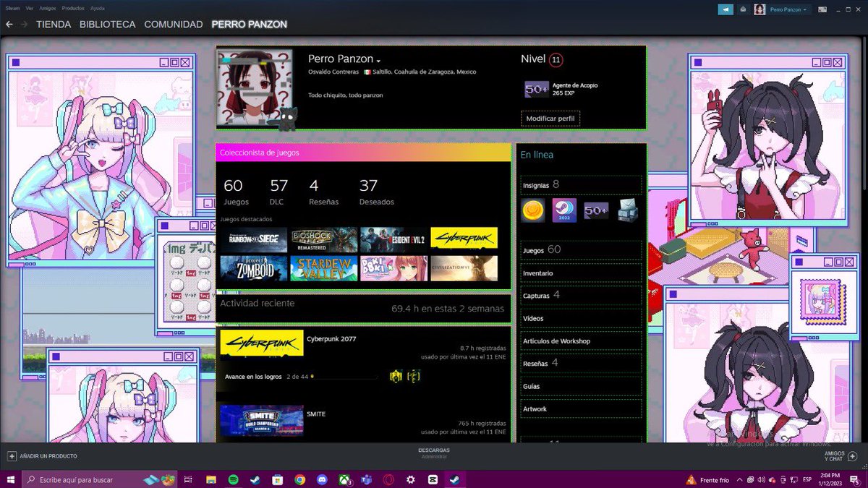Image resolution: width=868 pixels, height=488 pixels.
Task: Open Stardew Valley featured game
Action: [324, 268]
